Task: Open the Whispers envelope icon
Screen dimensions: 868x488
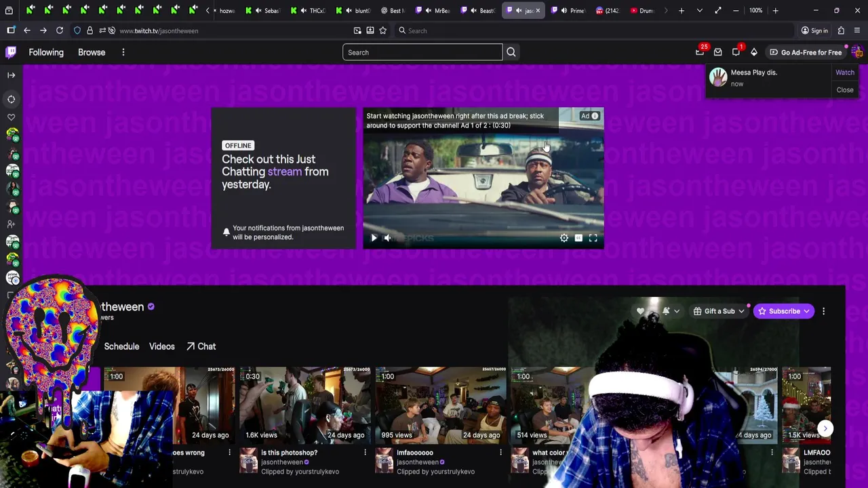Action: [718, 52]
